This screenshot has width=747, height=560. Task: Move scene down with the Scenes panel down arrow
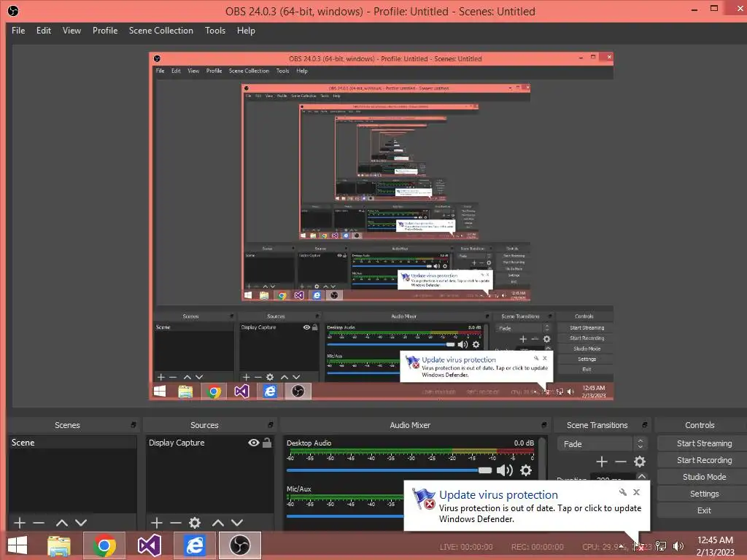81,523
